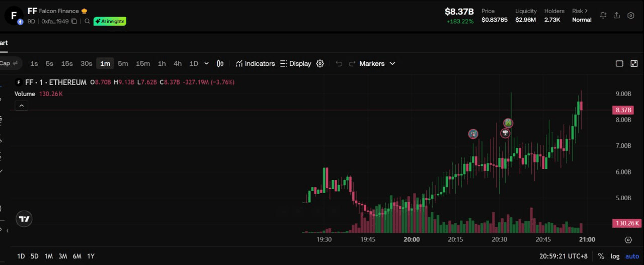Viewport: 644px width, 265px height.
Task: Select the 4h timeframe
Action: (x=178, y=63)
